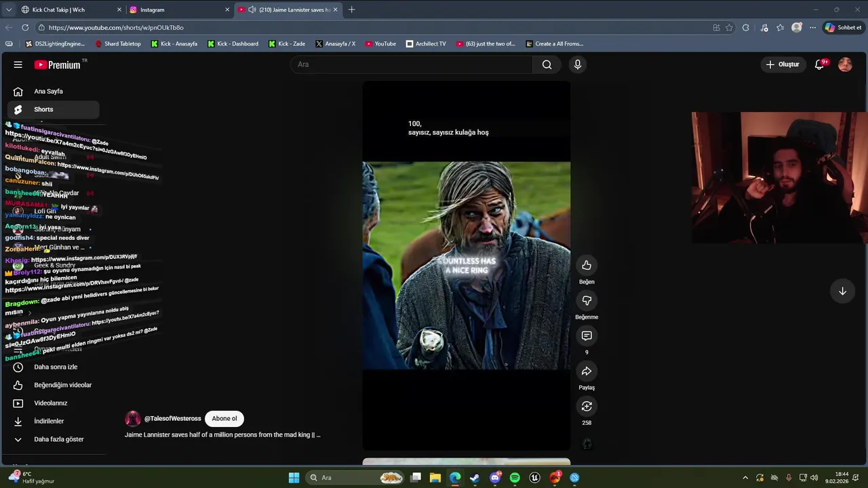
Task: Open the 'Shard Tabletop' bookmark
Action: [x=117, y=43]
